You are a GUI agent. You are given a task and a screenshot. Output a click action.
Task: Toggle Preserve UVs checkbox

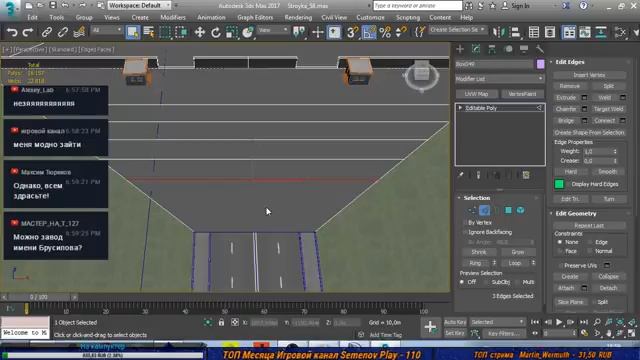[561, 266]
